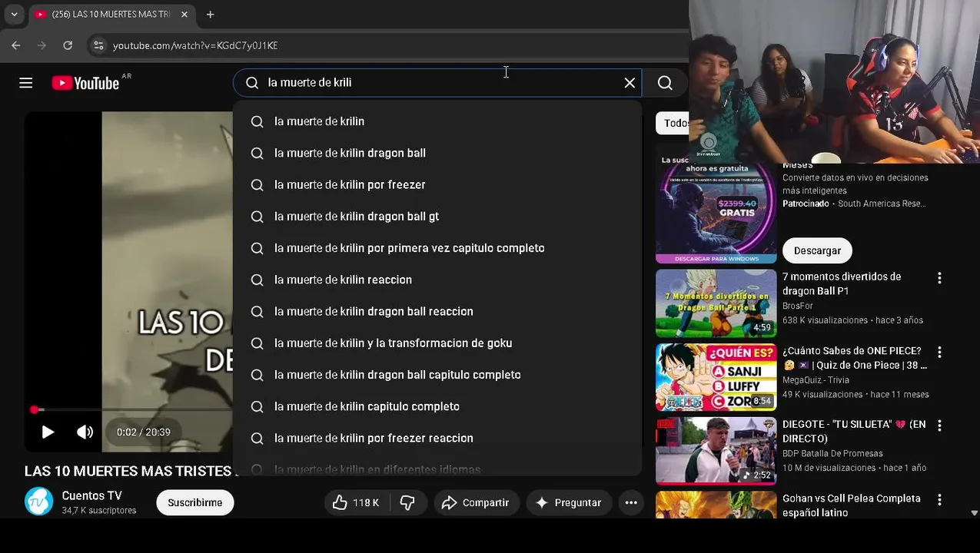Open the BrosFor channel name
Image resolution: width=980 pixels, height=553 pixels.
pos(798,306)
